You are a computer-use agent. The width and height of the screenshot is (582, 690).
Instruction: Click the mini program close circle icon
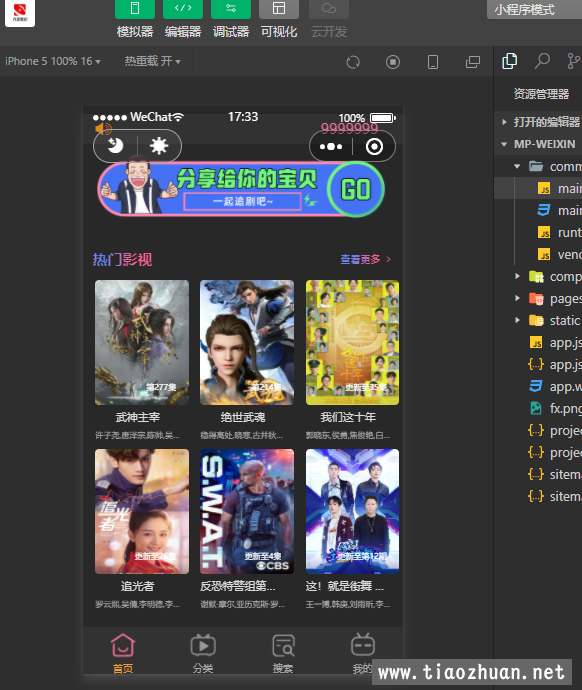click(x=374, y=147)
